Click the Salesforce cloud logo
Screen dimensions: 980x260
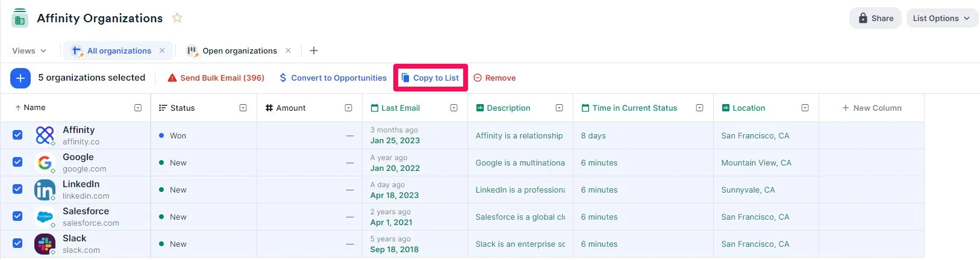[x=45, y=217]
